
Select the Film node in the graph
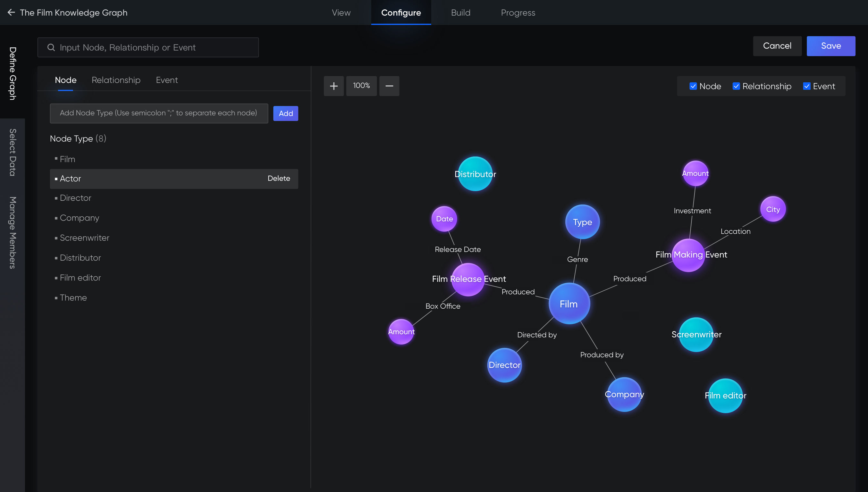[x=569, y=304]
